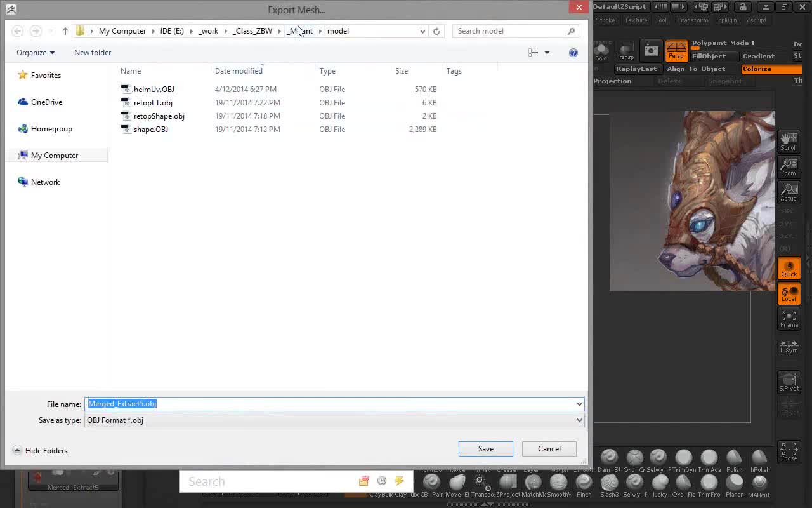Toggle Solo mode
The height and width of the screenshot is (508, 812).
(x=601, y=52)
